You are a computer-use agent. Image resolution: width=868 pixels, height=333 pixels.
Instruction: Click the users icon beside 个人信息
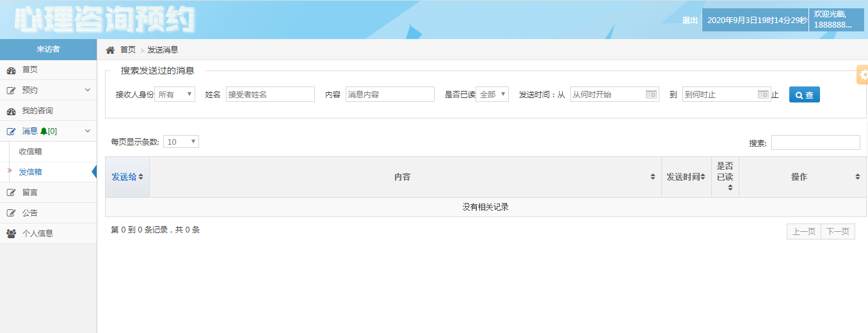[x=11, y=234]
